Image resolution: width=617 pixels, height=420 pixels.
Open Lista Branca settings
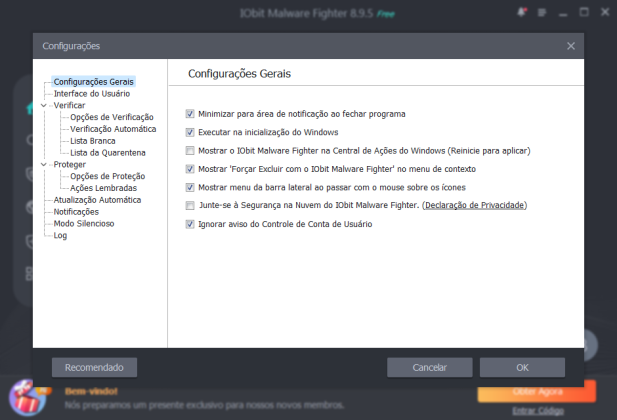tap(93, 141)
